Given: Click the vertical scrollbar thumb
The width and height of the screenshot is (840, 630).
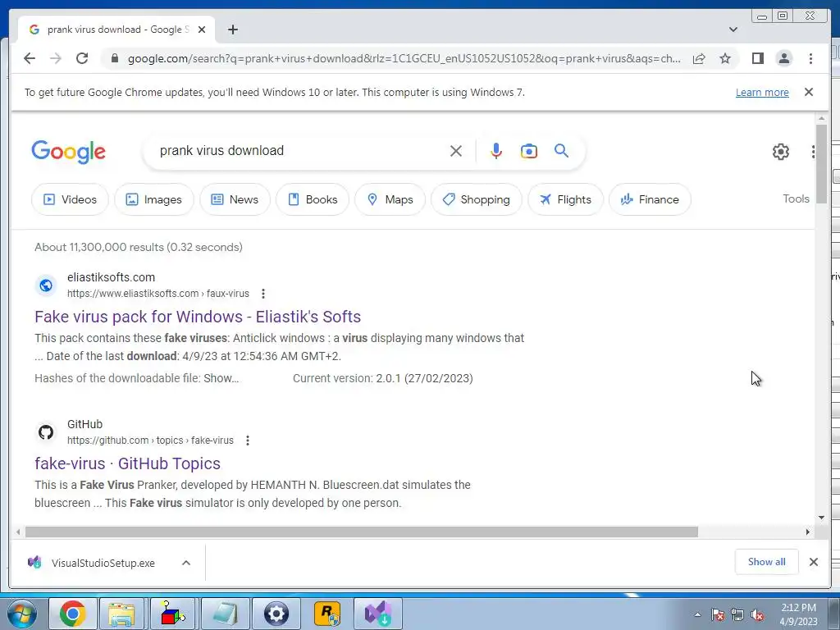Looking at the screenshot, I should click(x=821, y=163).
